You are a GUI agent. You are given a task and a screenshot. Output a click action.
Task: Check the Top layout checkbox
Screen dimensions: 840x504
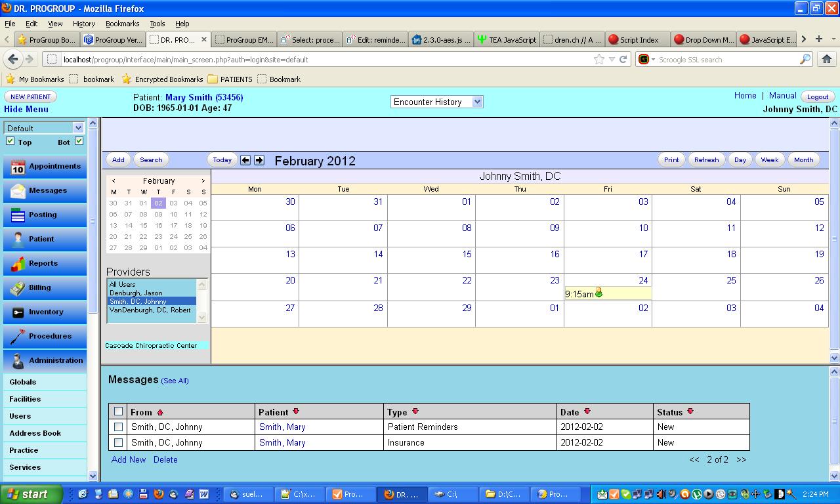11,140
